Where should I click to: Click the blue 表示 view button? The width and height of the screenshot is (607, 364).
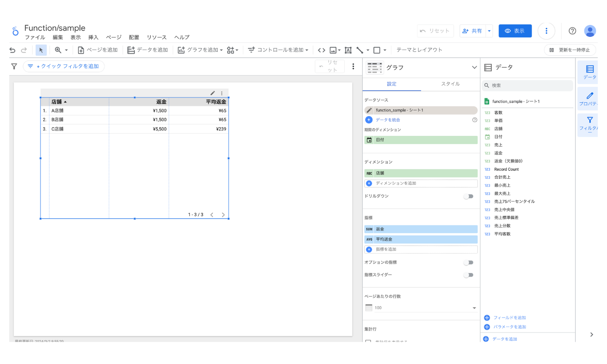pyautogui.click(x=515, y=31)
